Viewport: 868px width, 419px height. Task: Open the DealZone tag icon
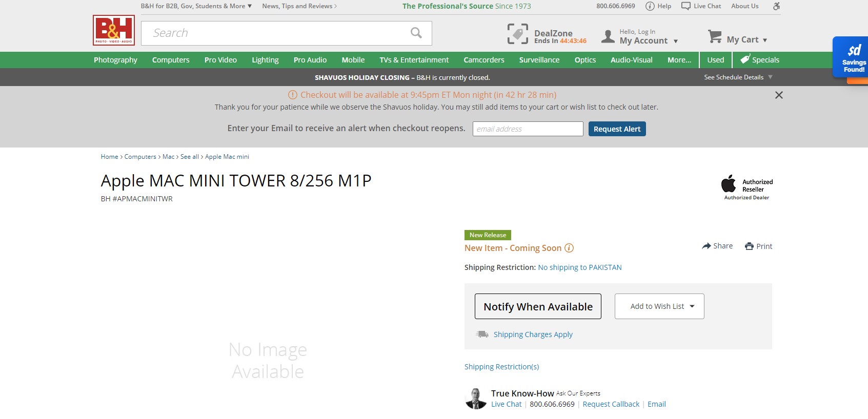pos(517,34)
